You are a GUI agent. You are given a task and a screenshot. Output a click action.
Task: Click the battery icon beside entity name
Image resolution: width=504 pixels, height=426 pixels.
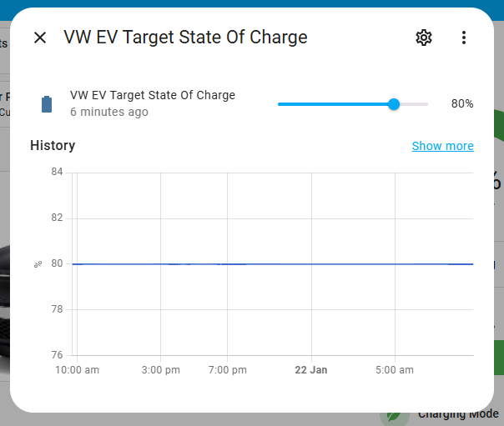47,104
